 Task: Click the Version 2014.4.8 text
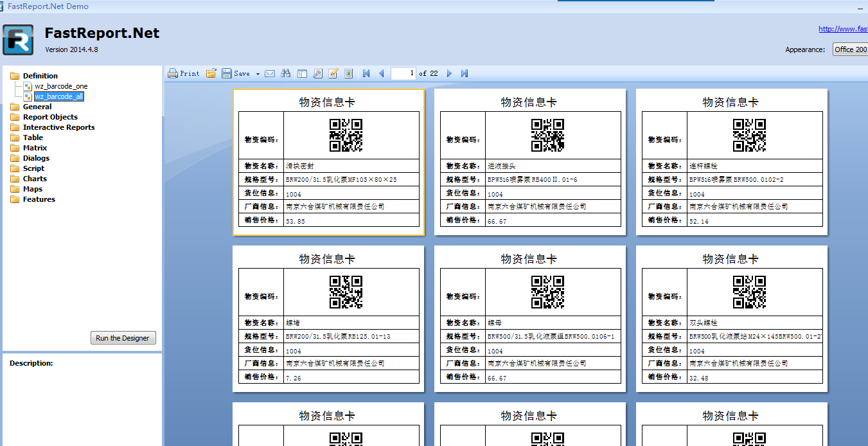coord(71,49)
